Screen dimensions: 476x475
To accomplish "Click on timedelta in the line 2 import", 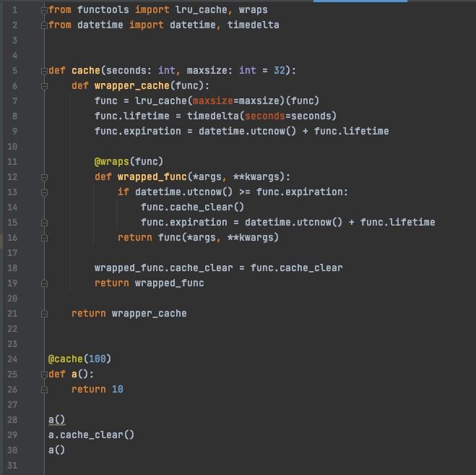I will coord(254,25).
